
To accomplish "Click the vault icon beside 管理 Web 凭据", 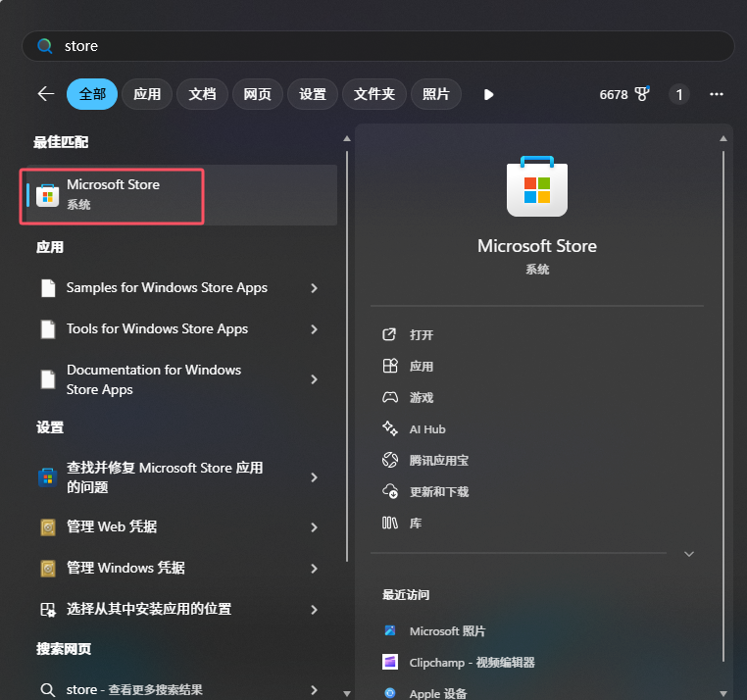I will (x=48, y=527).
